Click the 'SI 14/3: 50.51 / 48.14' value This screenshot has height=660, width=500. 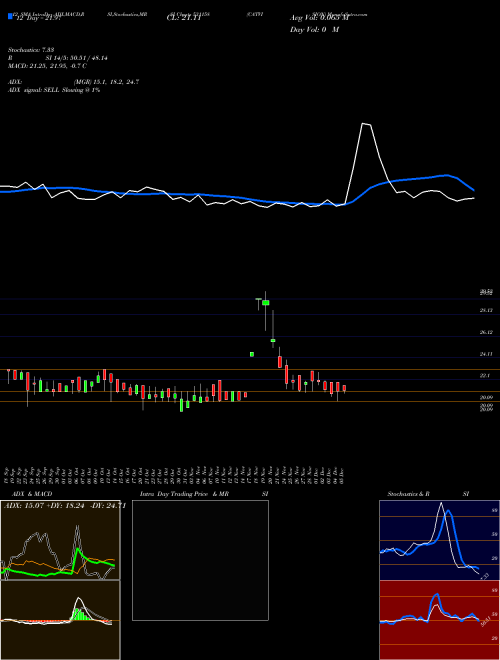[77, 58]
